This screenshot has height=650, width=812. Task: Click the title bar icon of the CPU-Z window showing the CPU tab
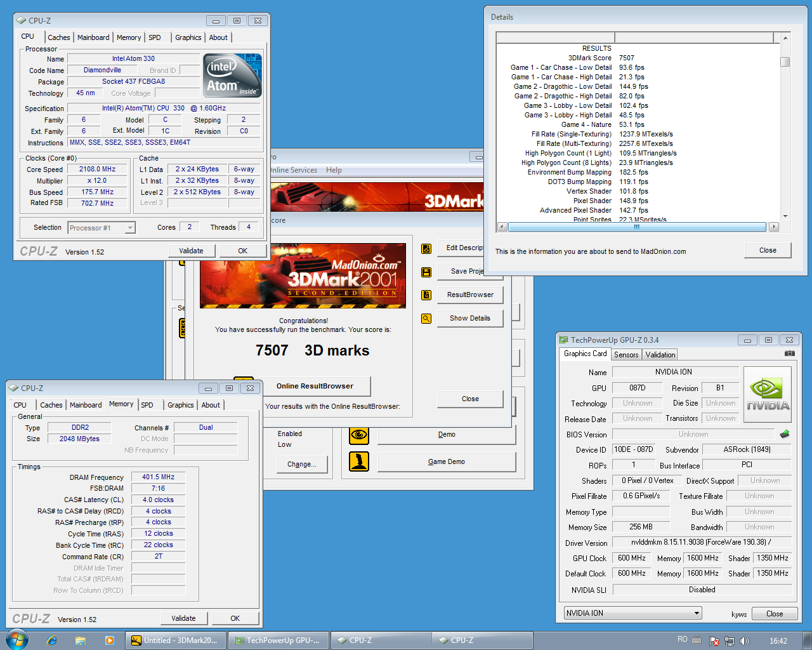click(x=22, y=21)
